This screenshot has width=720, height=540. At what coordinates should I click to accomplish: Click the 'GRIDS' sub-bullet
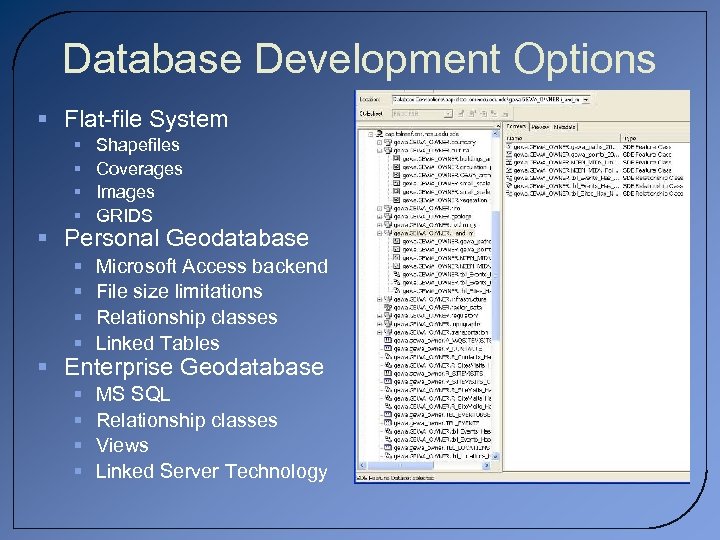tap(124, 215)
